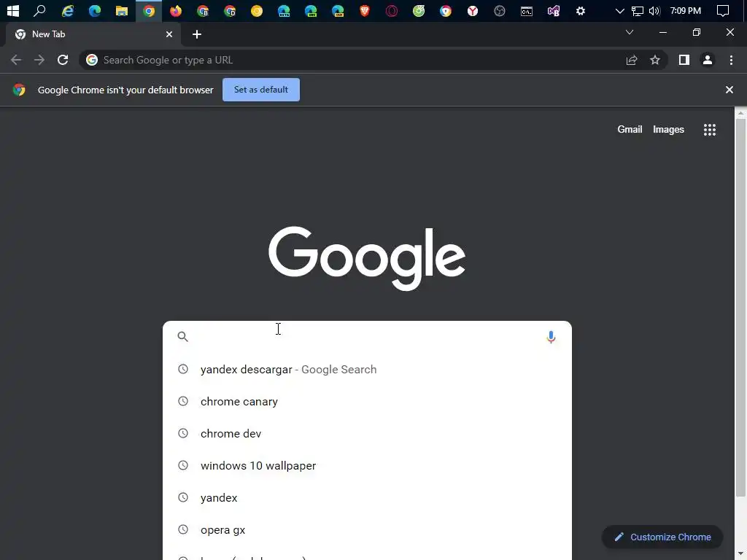Launch Chrome Beta from taskbar

(203, 10)
